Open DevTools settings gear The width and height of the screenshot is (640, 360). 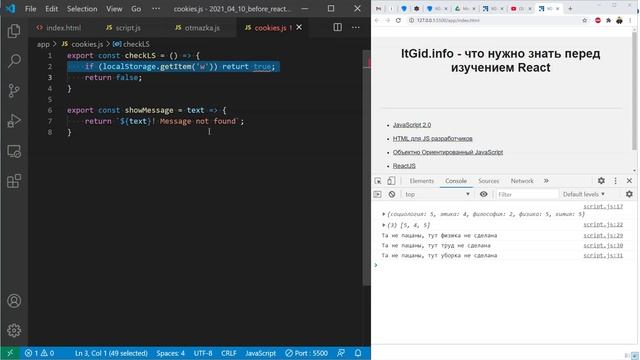[601, 181]
